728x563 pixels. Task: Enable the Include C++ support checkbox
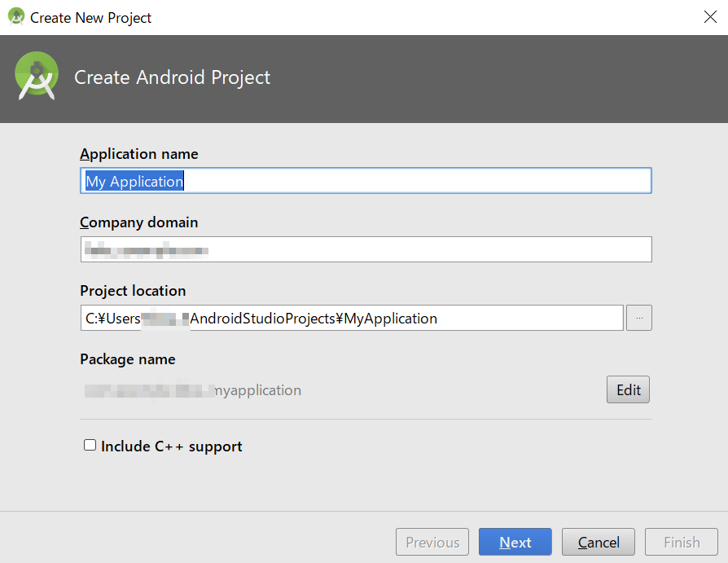90,446
